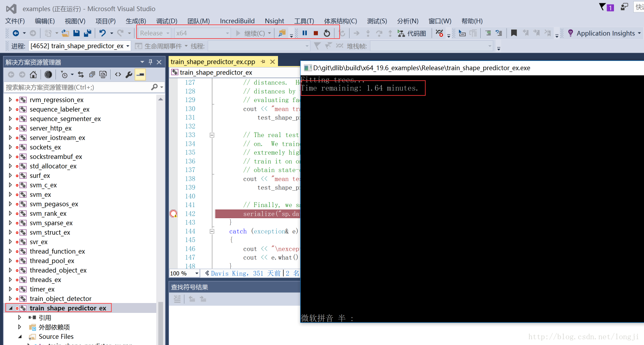Pin the train_shape_predictor_ex.cpp tab

(x=263, y=62)
